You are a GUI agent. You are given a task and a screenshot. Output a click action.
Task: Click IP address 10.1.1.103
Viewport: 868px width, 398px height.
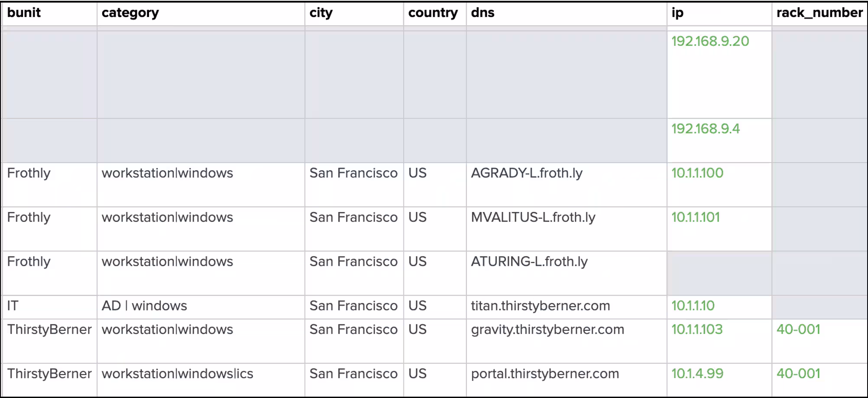(696, 329)
